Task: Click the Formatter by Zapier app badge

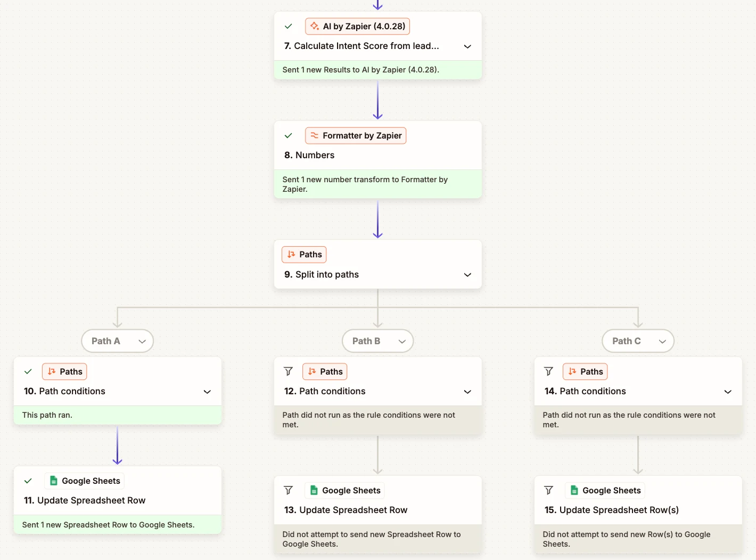Action: pos(356,135)
